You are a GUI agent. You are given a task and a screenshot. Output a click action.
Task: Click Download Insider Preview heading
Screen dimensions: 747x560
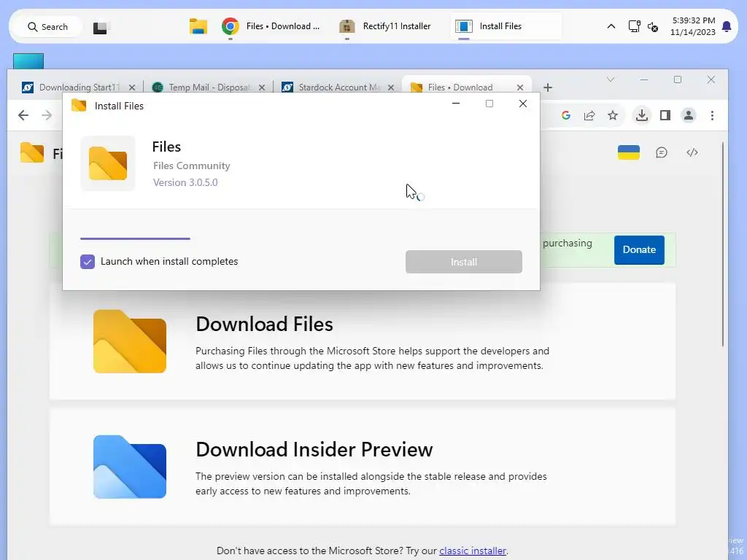pos(314,449)
